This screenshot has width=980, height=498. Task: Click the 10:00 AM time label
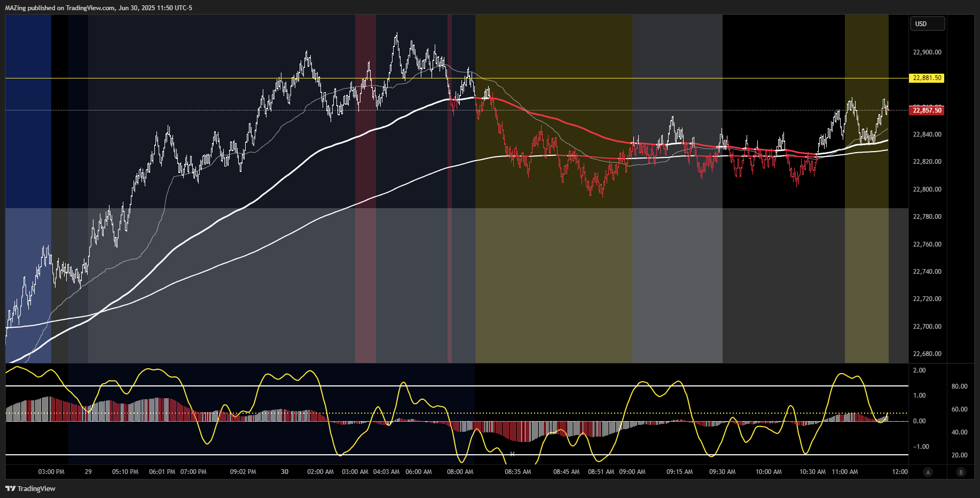click(x=769, y=472)
